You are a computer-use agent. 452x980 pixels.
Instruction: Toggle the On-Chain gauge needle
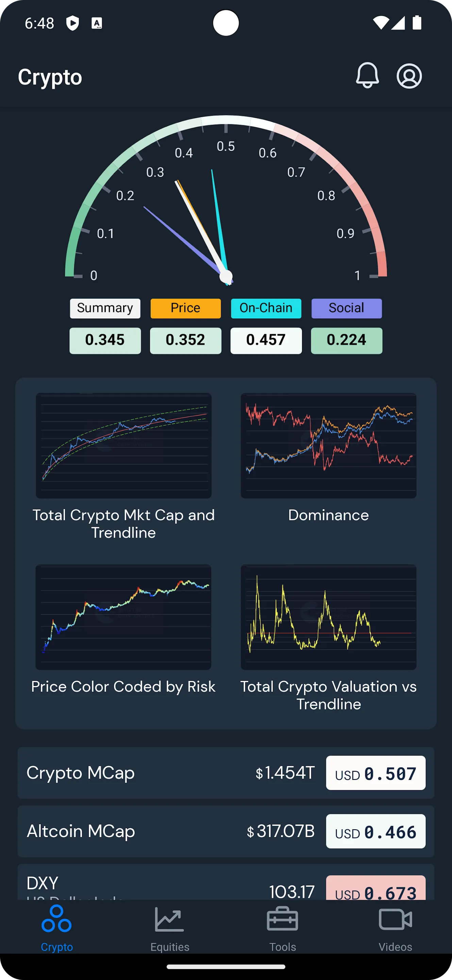[266, 308]
